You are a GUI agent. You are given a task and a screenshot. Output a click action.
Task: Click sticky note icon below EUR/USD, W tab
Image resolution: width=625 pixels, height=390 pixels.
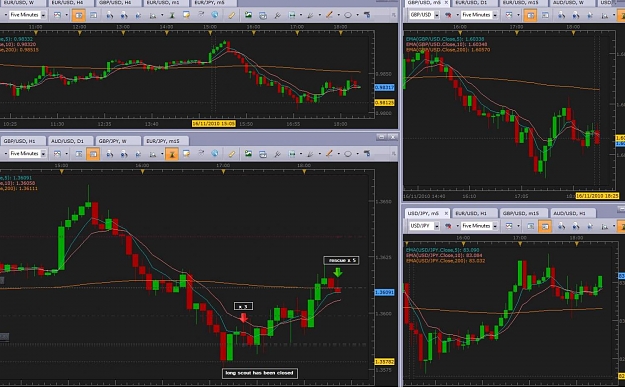point(186,15)
